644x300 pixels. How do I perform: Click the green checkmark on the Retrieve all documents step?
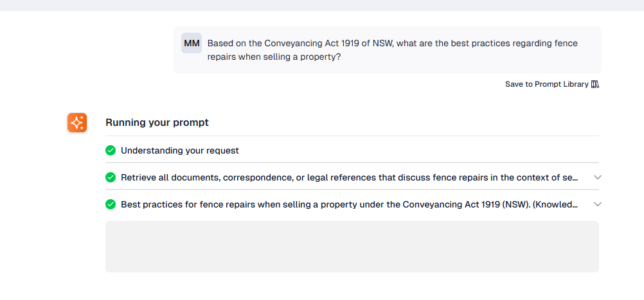111,177
